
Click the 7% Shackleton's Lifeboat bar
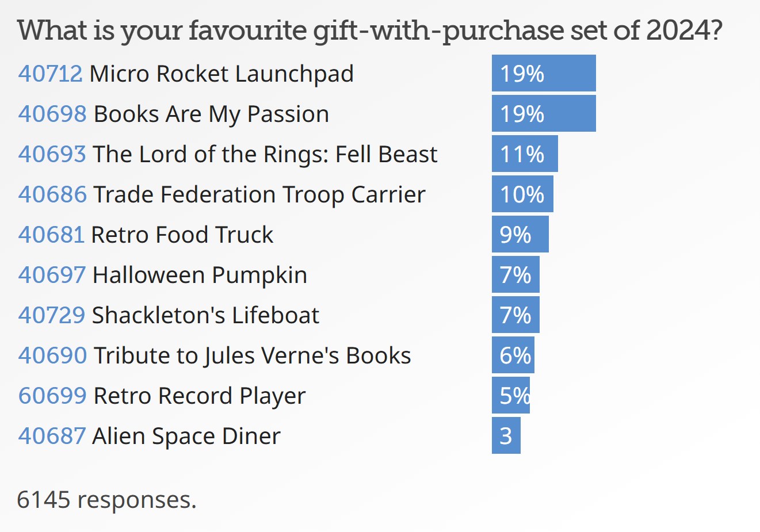pyautogui.click(x=515, y=315)
